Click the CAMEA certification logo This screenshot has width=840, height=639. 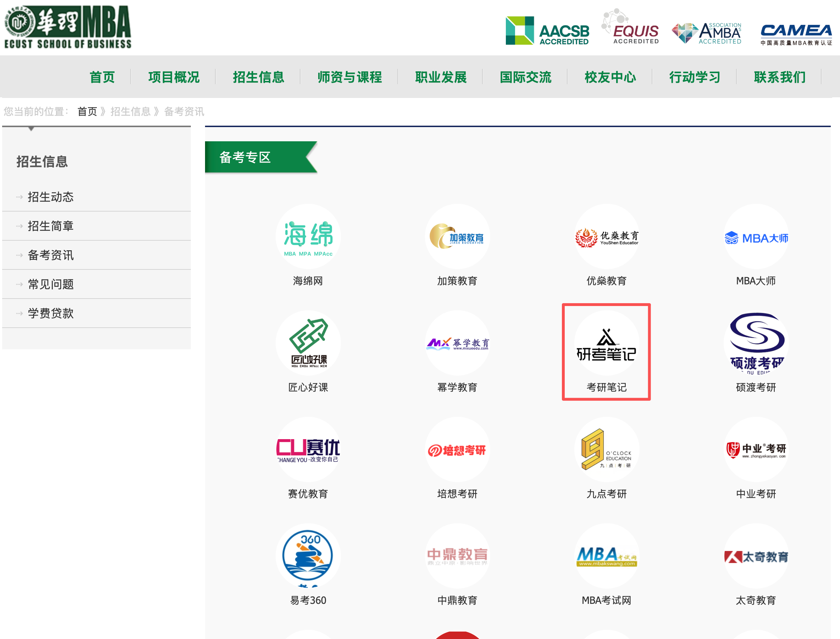796,35
